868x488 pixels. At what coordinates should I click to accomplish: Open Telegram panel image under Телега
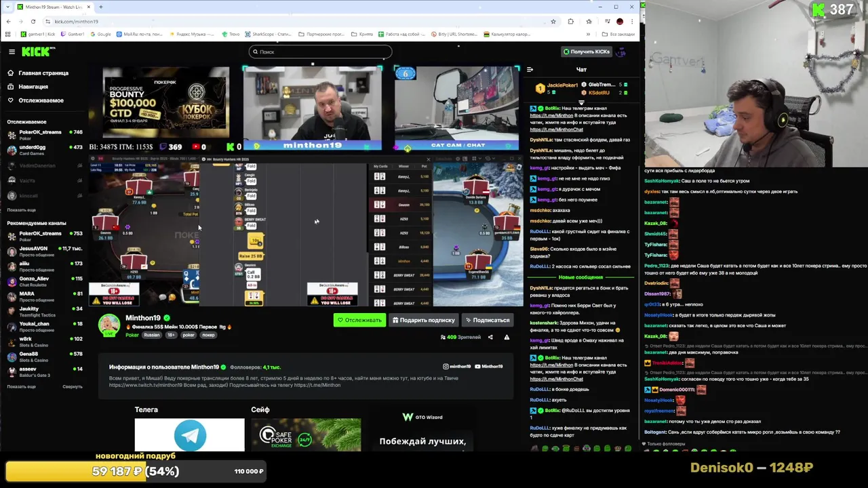pyautogui.click(x=190, y=434)
